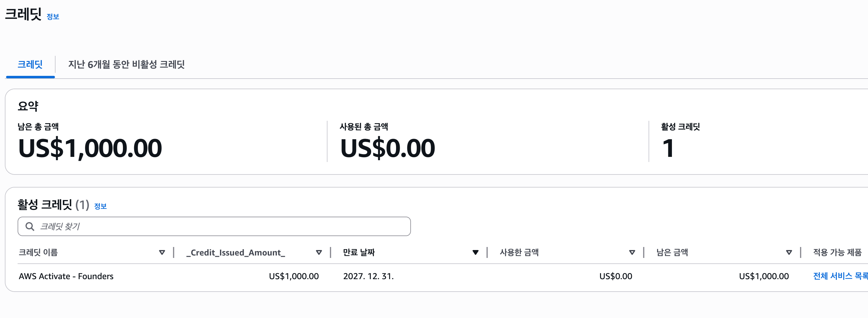The width and height of the screenshot is (868, 318).
Task: Switch to the 크레딧 tab
Action: pyautogui.click(x=30, y=64)
